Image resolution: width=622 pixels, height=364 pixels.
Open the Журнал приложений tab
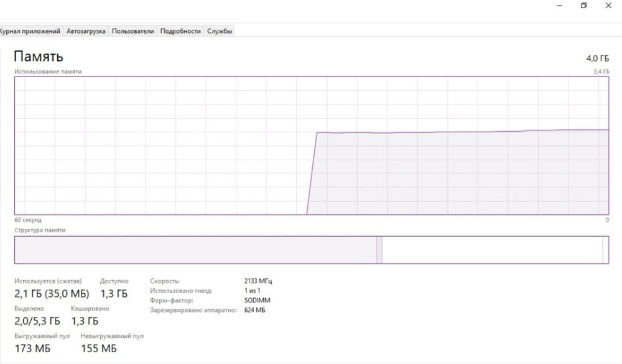pyautogui.click(x=30, y=31)
